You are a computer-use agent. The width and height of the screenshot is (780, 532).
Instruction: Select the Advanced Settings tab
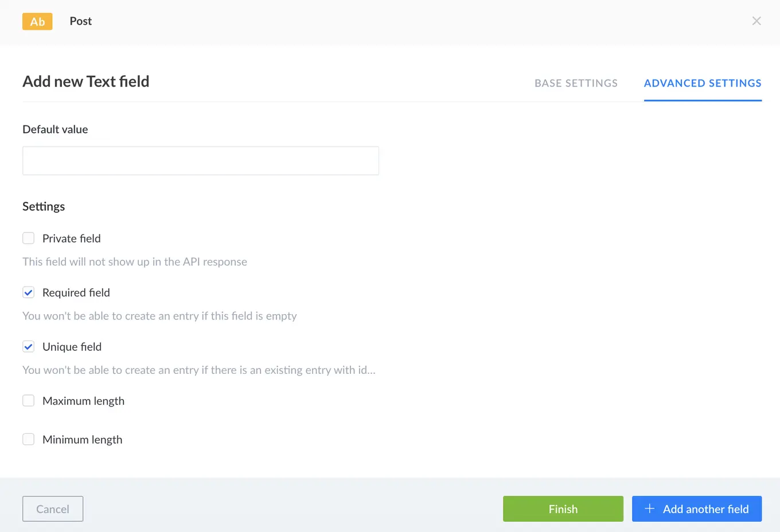point(703,83)
